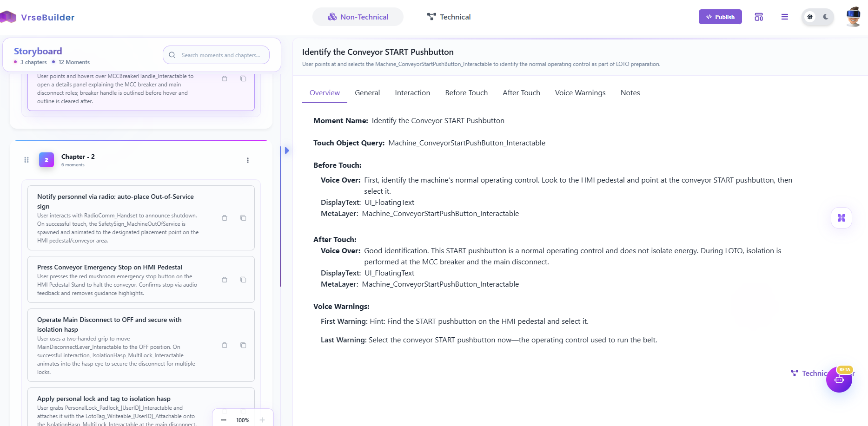Image resolution: width=868 pixels, height=426 pixels.
Task: Select the Touch Object Query value
Action: click(x=467, y=143)
